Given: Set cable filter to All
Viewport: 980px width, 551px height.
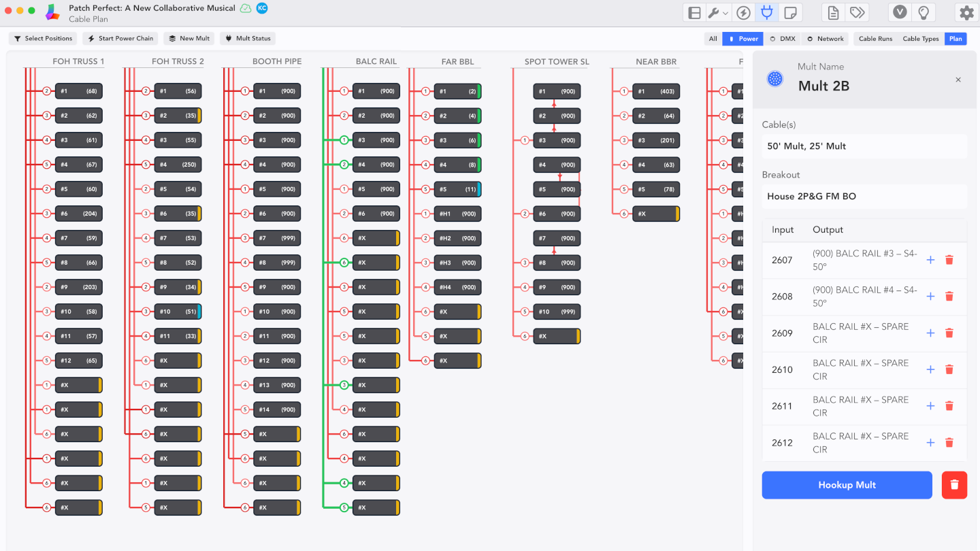Looking at the screenshot, I should 713,39.
